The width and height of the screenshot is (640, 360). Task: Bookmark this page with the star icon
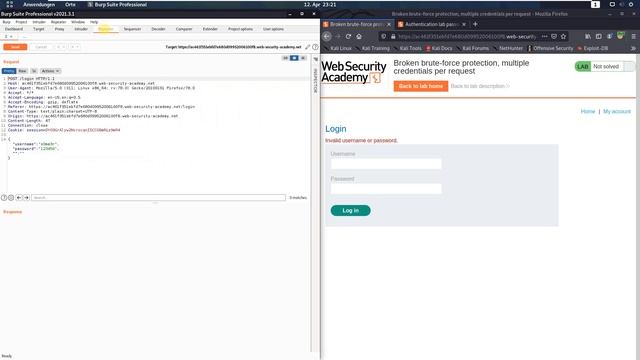point(563,36)
